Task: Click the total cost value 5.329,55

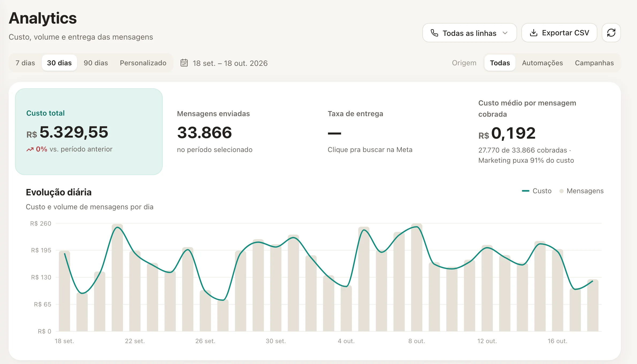Action: pos(74,132)
